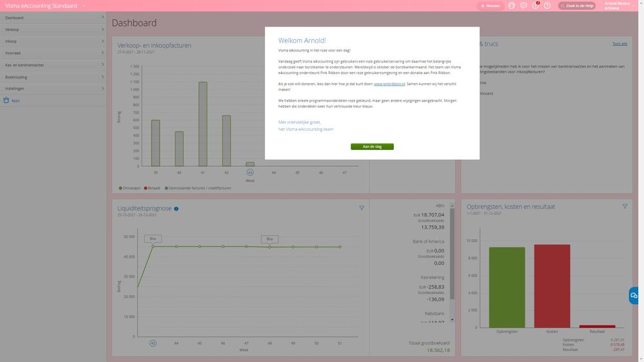Open the chat messages icon in header
Screen dimensions: 644x362
[x=523, y=6]
